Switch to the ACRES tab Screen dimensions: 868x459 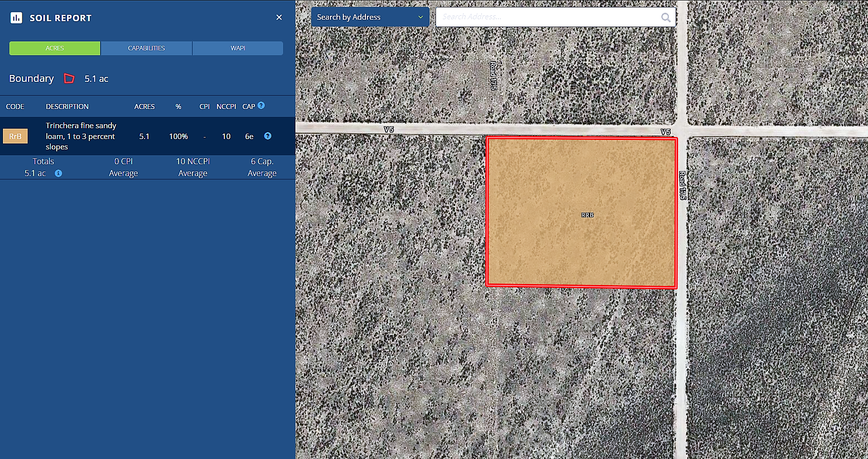tap(55, 48)
